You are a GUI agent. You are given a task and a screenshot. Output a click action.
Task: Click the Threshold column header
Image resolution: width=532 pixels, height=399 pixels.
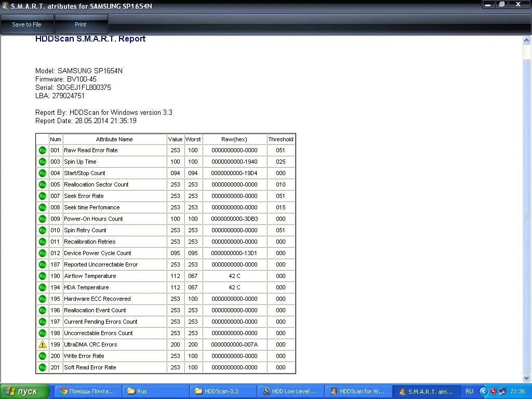tap(281, 139)
